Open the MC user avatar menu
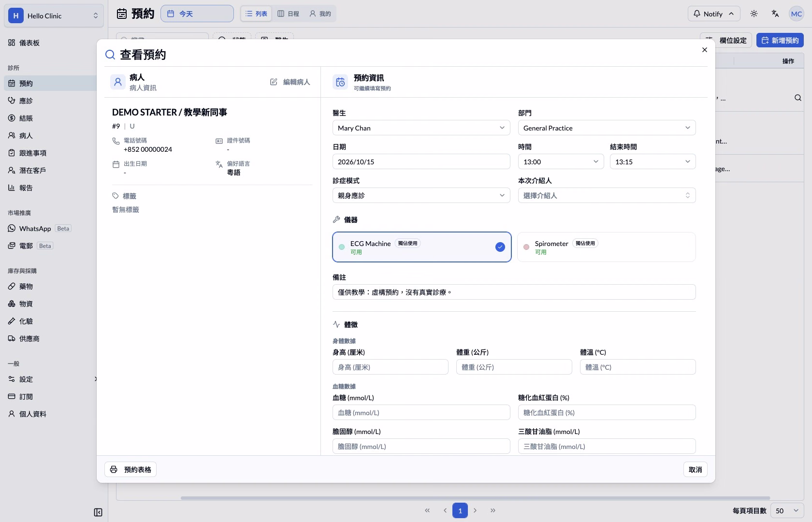812x522 pixels. click(x=797, y=14)
